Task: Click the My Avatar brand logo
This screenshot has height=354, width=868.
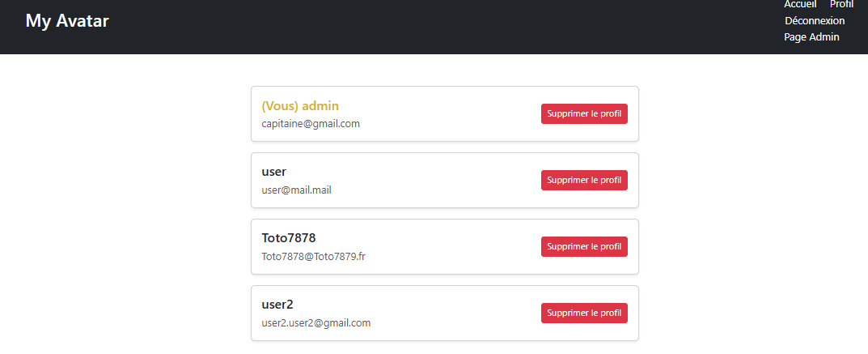Action: coord(67,21)
